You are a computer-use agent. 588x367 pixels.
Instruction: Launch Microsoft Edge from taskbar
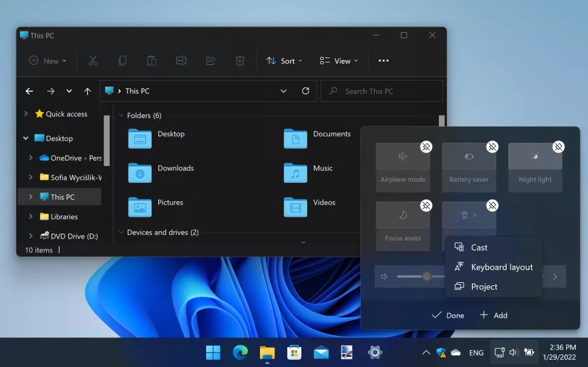pos(241,352)
